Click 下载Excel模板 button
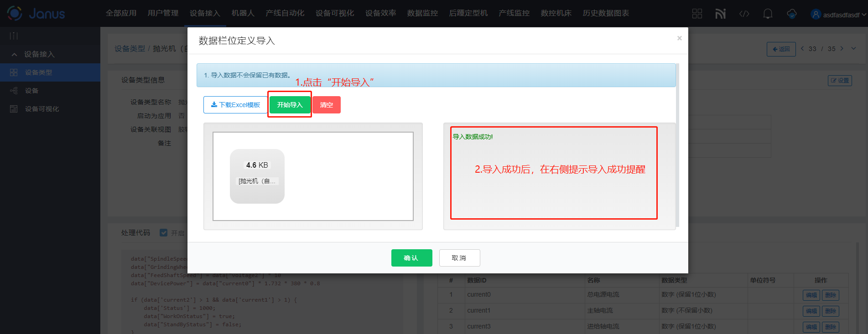This screenshot has height=334, width=868. click(x=235, y=105)
